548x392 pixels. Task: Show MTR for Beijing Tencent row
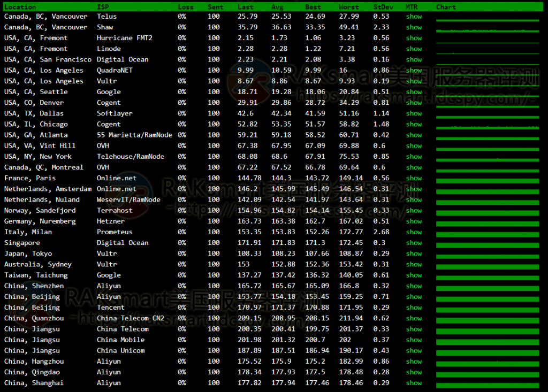(x=414, y=308)
